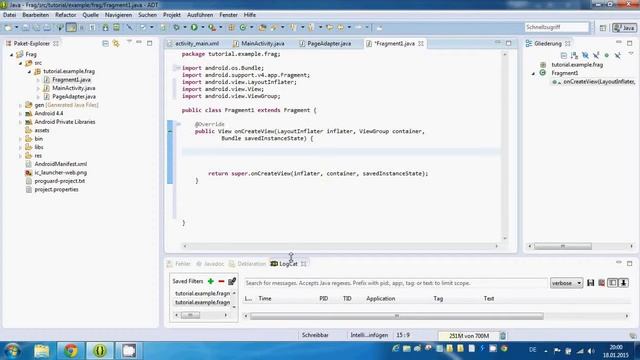
Task: Open the Projekt menu
Action: click(172, 15)
